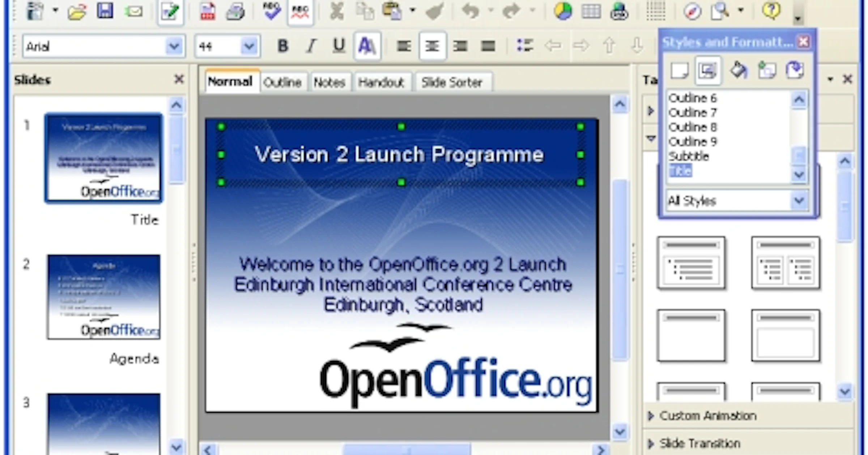Click the Paste clipboard icon
Viewport: 868px width, 455px height.
[392, 12]
